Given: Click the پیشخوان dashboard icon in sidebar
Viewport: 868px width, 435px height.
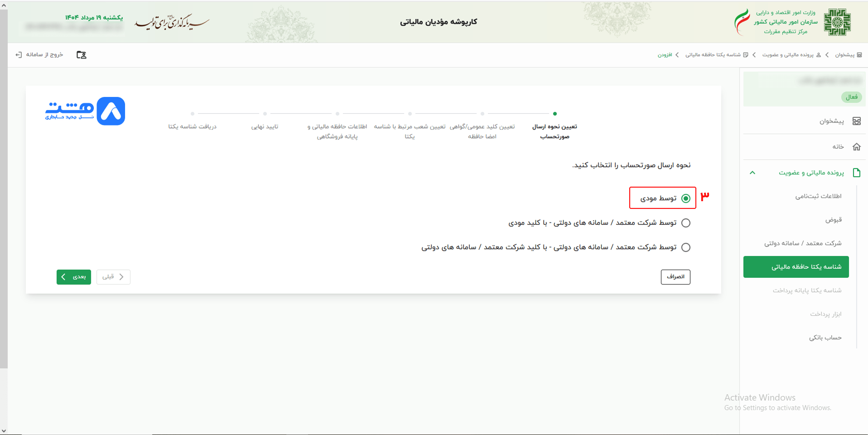Looking at the screenshot, I should 856,121.
